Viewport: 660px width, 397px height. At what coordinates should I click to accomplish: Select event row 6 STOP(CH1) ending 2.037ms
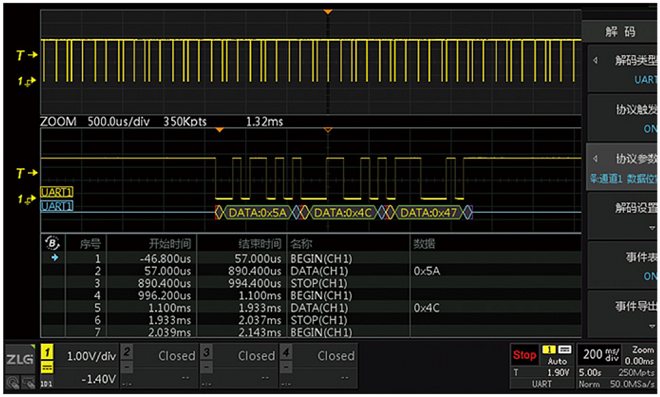point(311,320)
